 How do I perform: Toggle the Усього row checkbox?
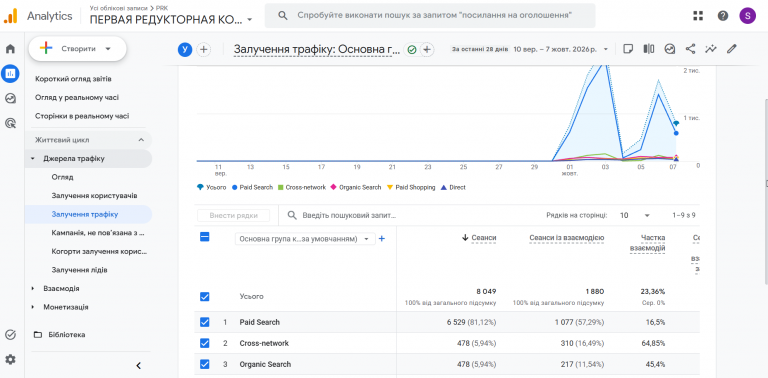[x=205, y=297]
